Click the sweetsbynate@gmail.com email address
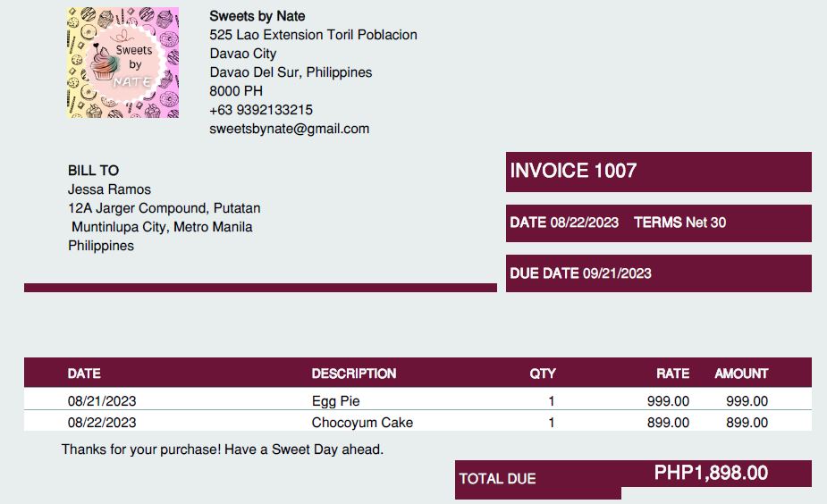Screen dimensions: 827x504 point(289,129)
